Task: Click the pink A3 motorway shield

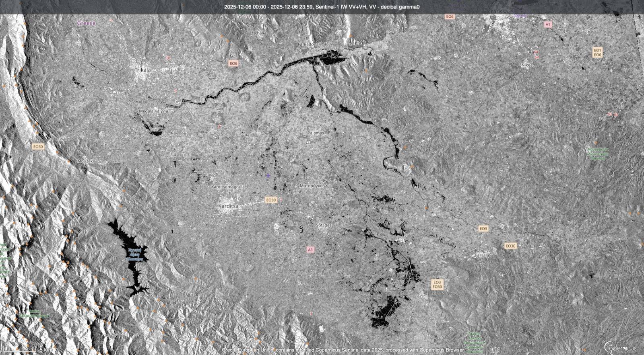Action: pyautogui.click(x=310, y=250)
